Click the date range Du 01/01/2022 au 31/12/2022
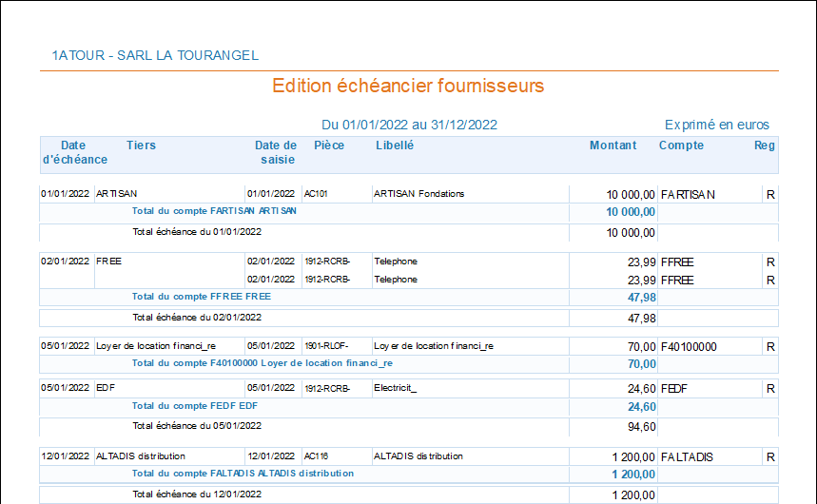The image size is (817, 504). [409, 125]
